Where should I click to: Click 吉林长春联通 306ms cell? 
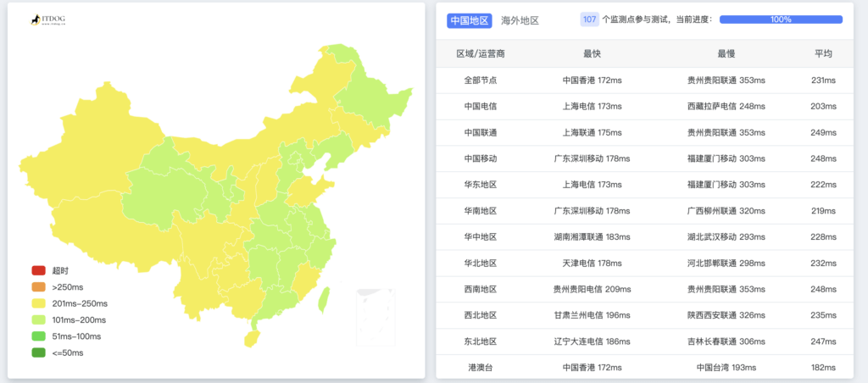tap(726, 341)
